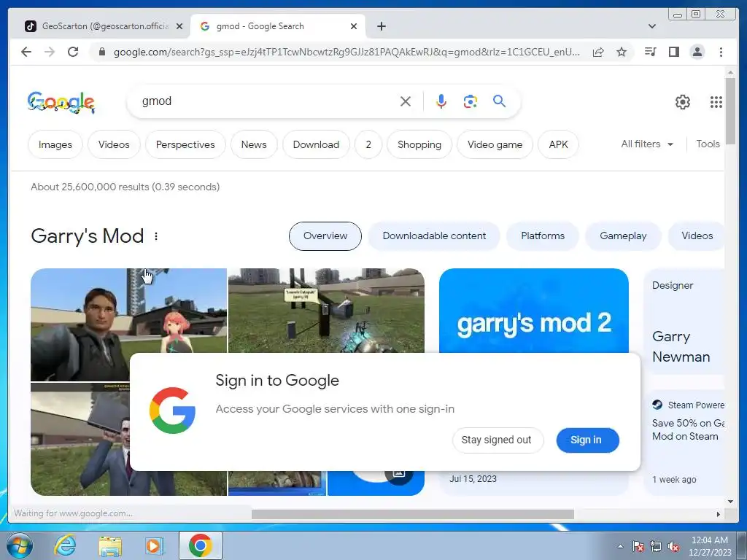Open the catapult field screenshot thumbnail
The image size is (747, 560).
coord(326,311)
